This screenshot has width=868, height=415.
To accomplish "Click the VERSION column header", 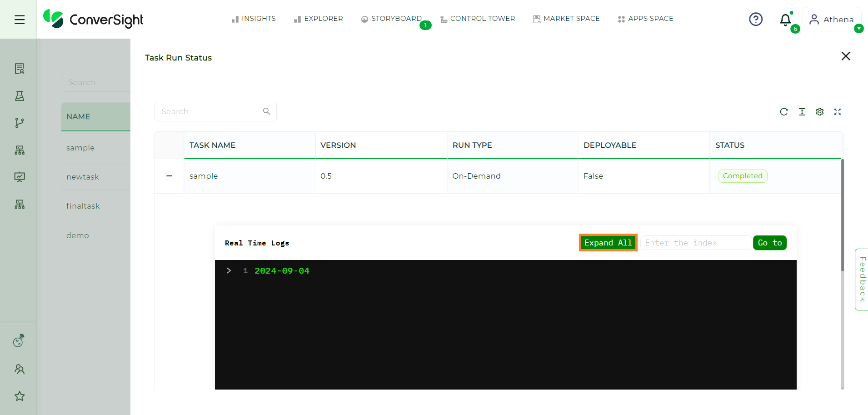I will 381,145.
